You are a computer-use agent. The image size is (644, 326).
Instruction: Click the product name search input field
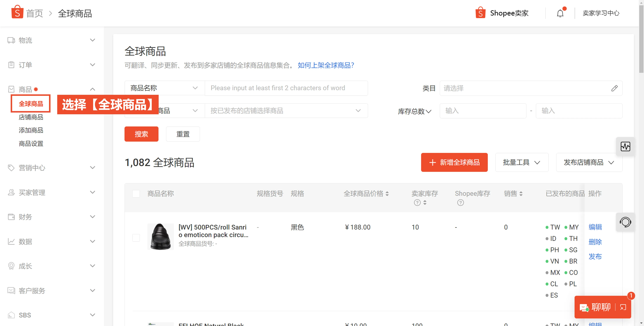pos(286,88)
